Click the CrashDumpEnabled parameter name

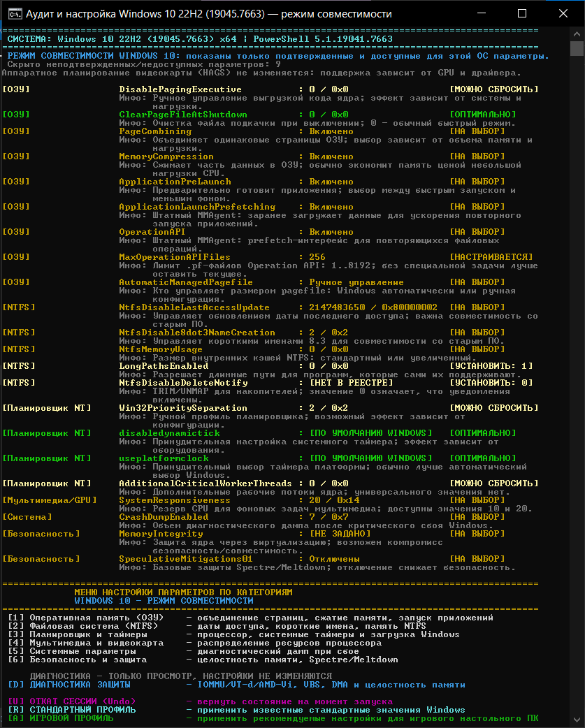(x=164, y=517)
